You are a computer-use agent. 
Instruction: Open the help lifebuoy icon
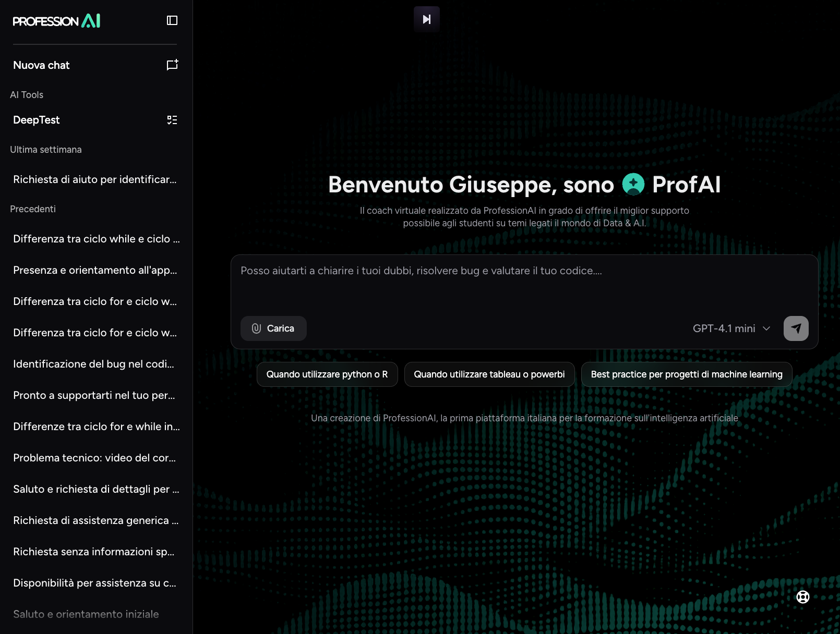coord(803,597)
